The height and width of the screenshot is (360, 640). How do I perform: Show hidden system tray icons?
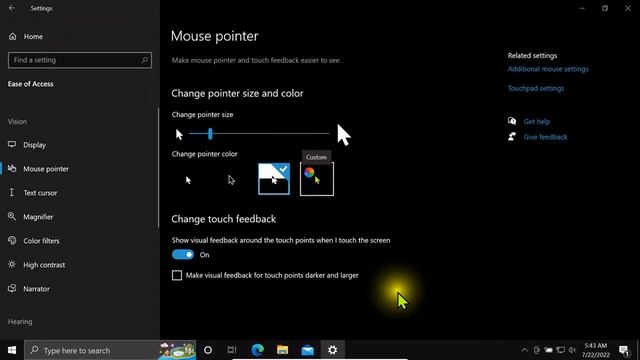click(x=524, y=350)
